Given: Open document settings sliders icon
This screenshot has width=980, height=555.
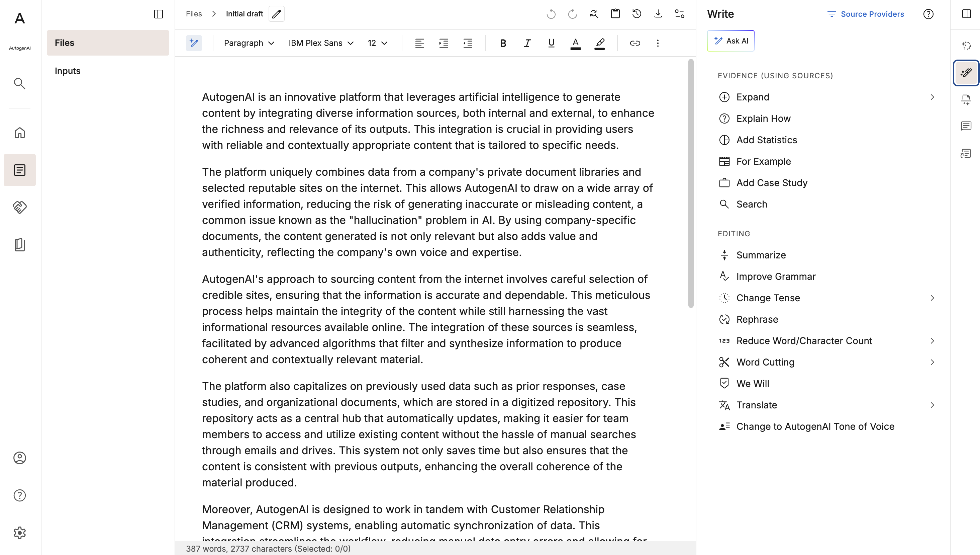Looking at the screenshot, I should click(x=680, y=14).
